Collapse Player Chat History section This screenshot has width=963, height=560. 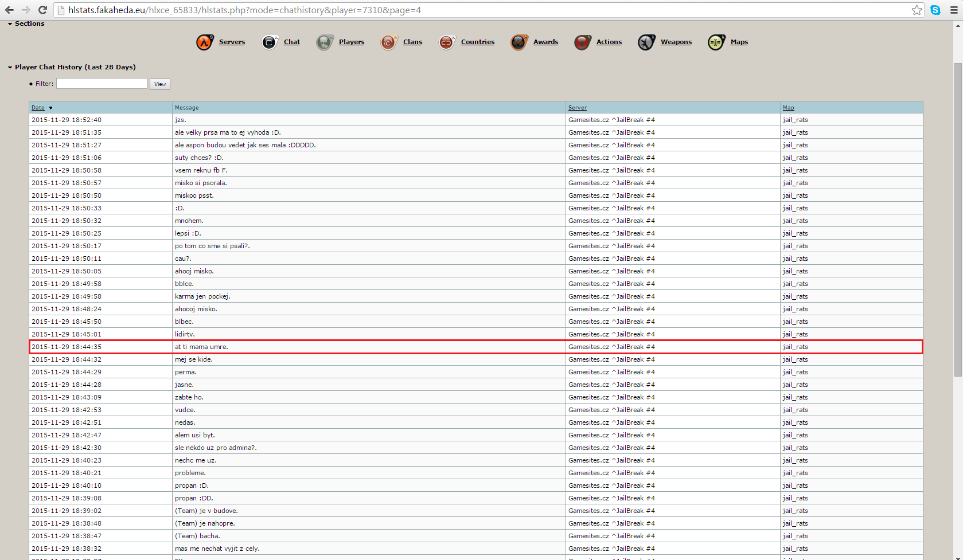click(x=10, y=68)
